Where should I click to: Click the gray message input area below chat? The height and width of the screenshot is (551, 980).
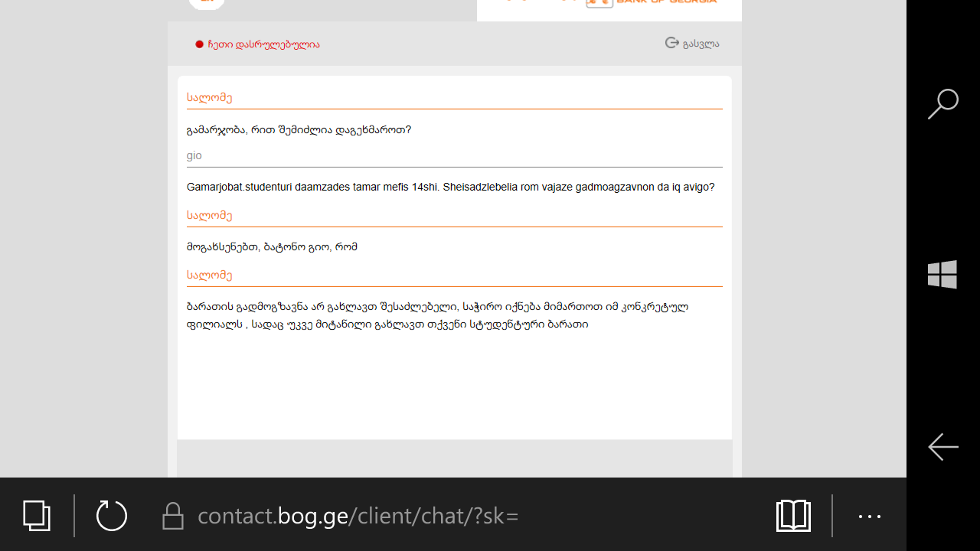[x=455, y=458]
